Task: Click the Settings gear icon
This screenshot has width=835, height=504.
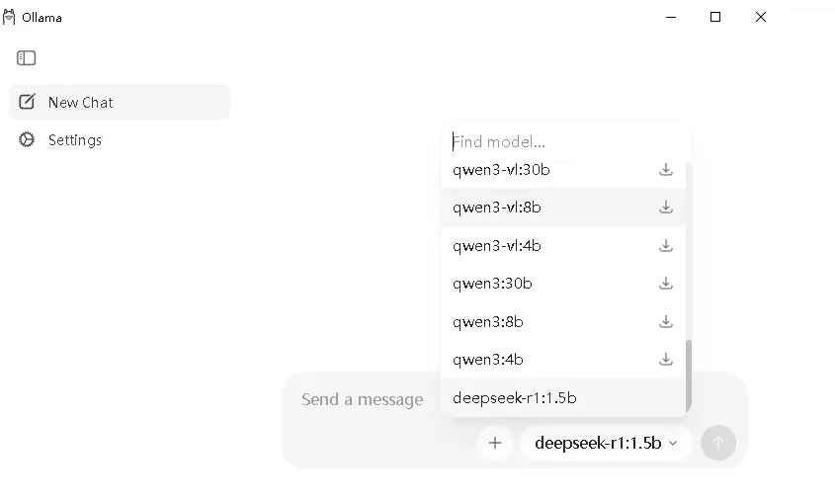Action: pos(27,140)
